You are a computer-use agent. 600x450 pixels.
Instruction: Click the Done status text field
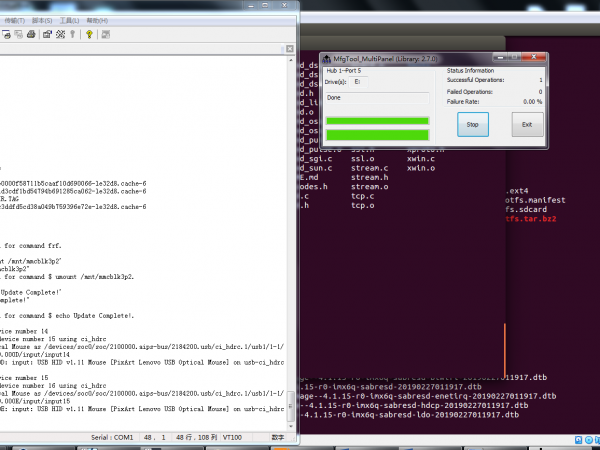376,98
